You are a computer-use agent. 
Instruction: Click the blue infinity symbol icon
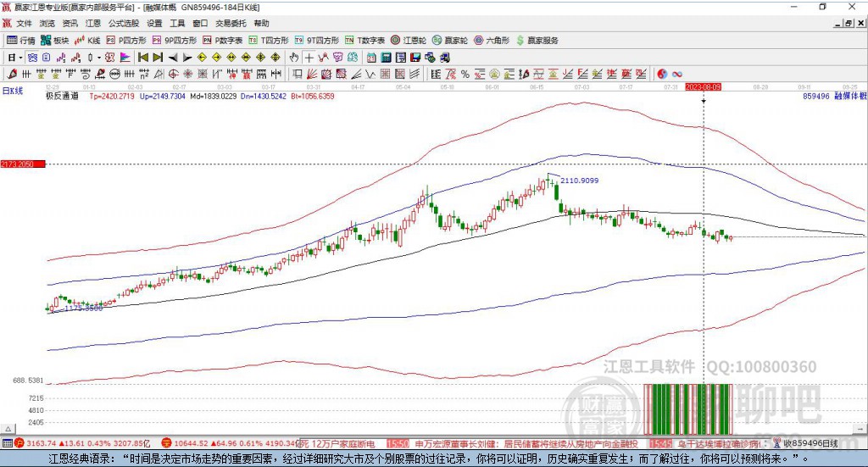677,74
